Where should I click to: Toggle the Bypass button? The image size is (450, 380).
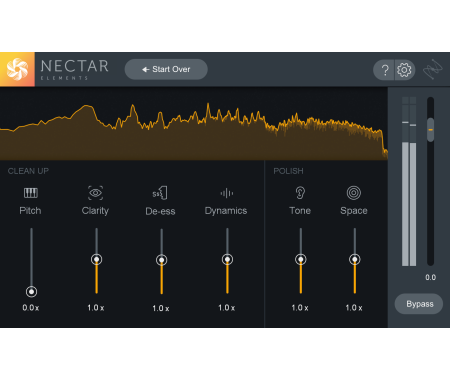419,304
